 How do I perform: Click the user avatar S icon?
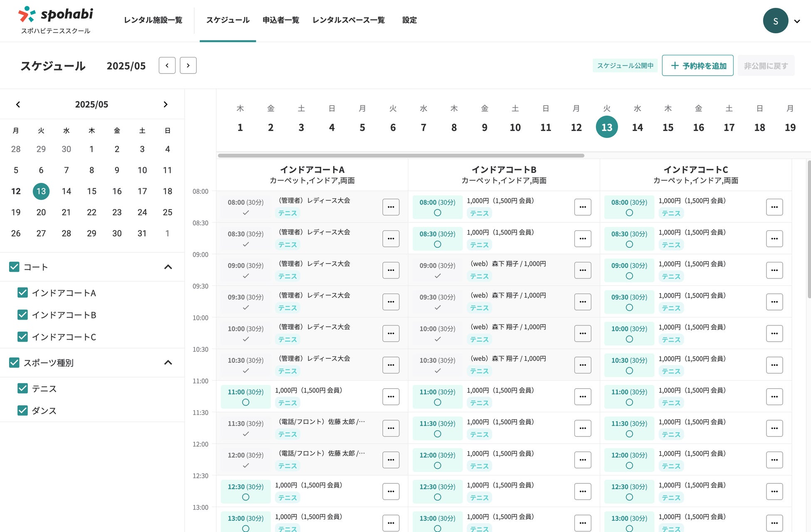coord(775,21)
